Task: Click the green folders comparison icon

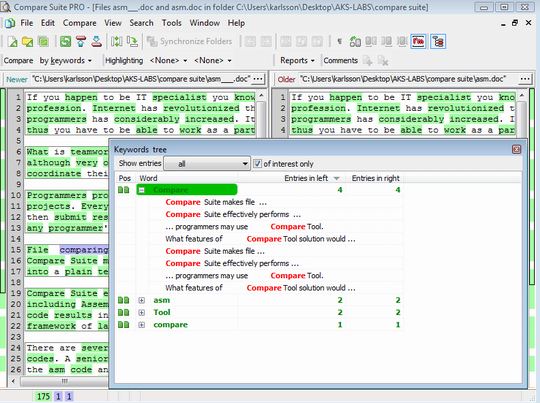Action: click(43, 41)
